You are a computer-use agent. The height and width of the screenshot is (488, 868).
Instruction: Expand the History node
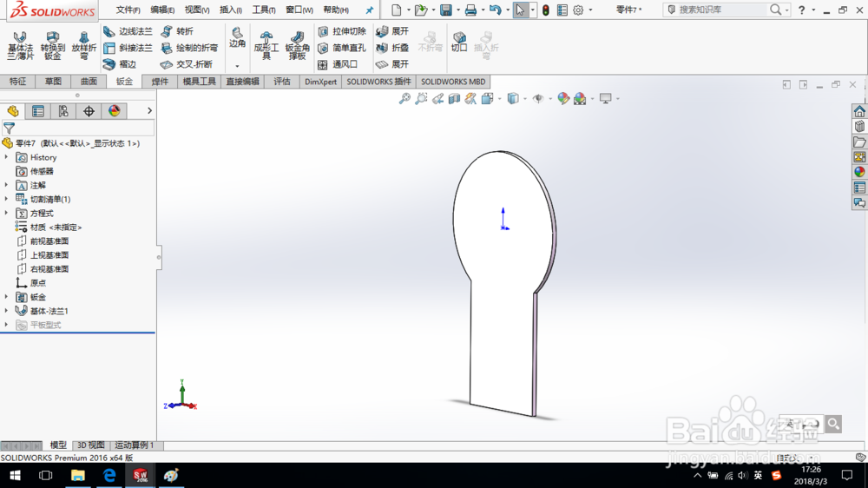pos(7,157)
